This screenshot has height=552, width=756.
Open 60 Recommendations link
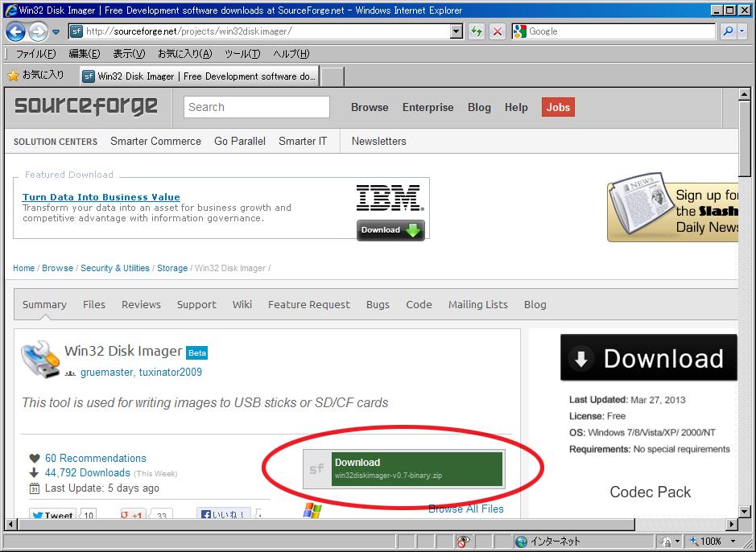[96, 458]
